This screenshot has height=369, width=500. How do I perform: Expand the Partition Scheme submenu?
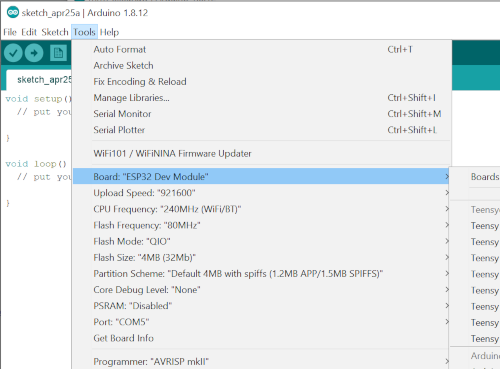point(261,274)
